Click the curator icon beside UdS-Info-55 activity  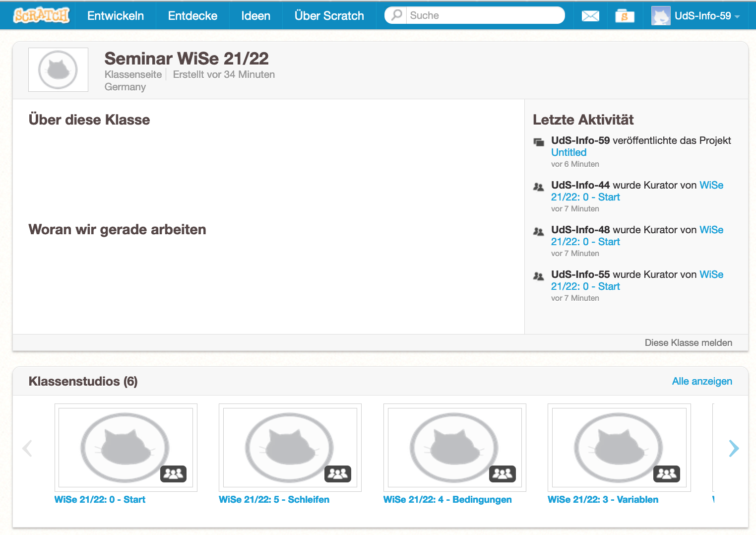tap(539, 276)
